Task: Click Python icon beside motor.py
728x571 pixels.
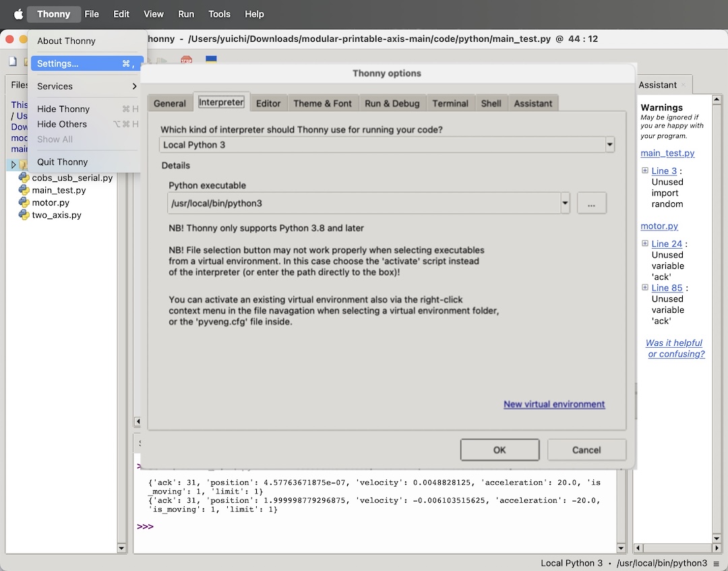Action: (24, 202)
